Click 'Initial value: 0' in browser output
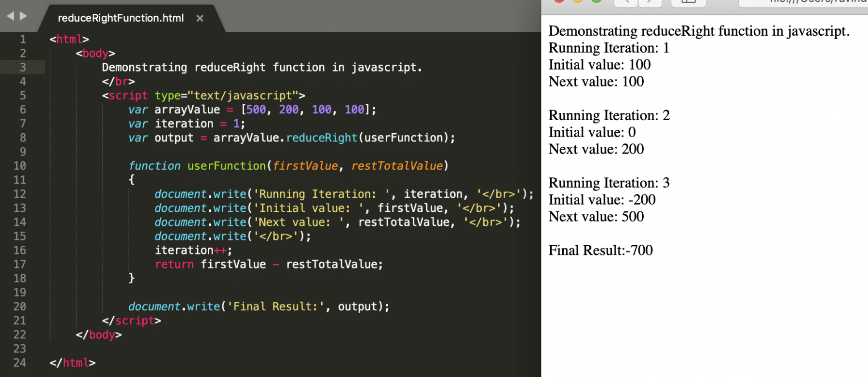868x377 pixels. tap(593, 132)
